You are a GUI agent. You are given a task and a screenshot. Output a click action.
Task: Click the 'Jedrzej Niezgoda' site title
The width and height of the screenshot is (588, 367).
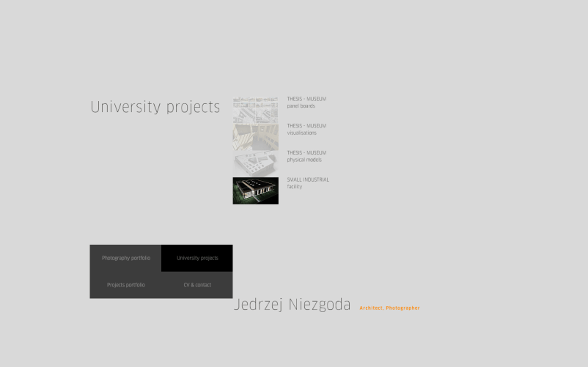(292, 305)
